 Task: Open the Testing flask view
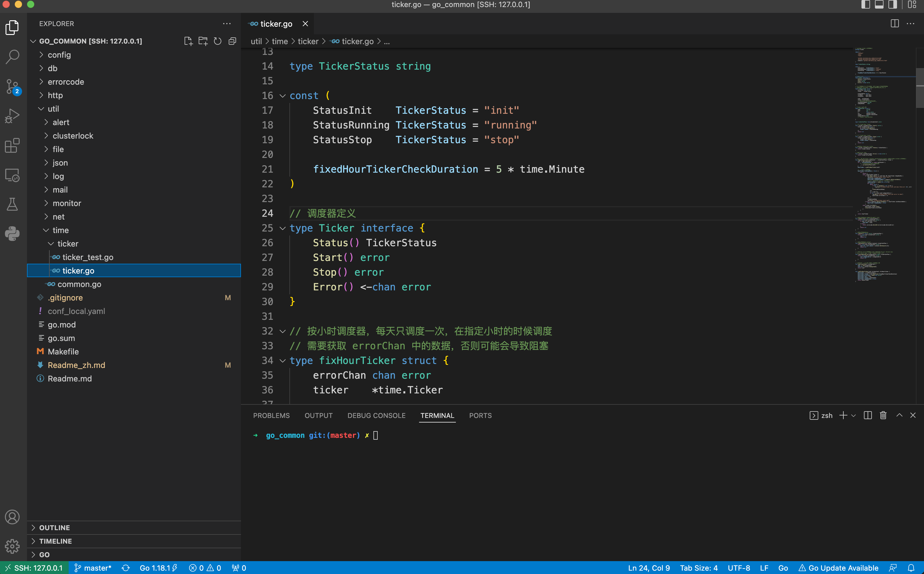12,204
